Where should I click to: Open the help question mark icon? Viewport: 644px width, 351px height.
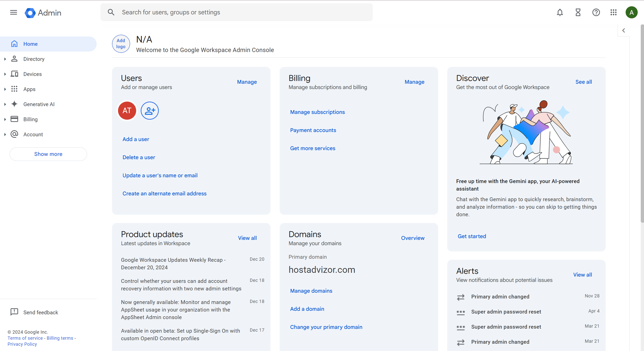596,12
